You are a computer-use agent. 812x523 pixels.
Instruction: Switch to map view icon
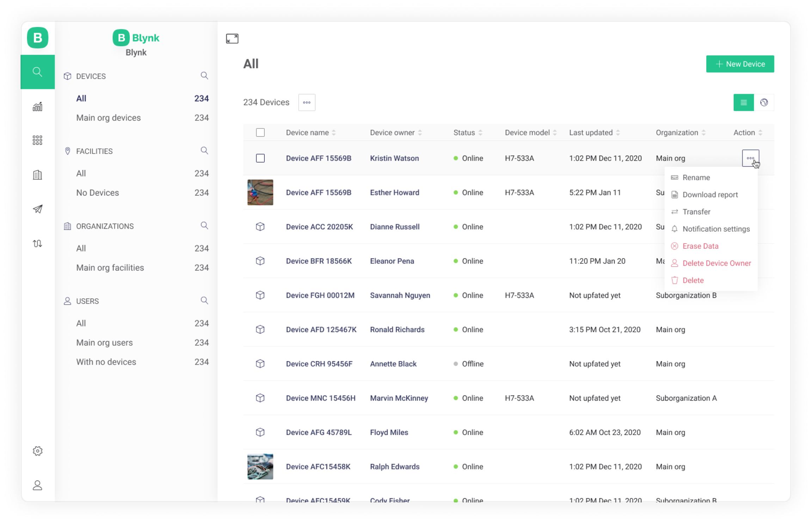click(764, 102)
